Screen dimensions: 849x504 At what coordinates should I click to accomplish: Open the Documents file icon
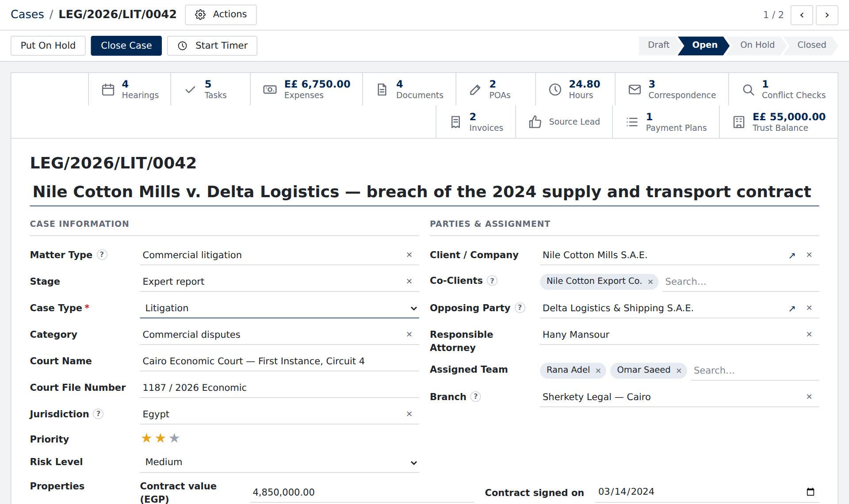[409, 89]
